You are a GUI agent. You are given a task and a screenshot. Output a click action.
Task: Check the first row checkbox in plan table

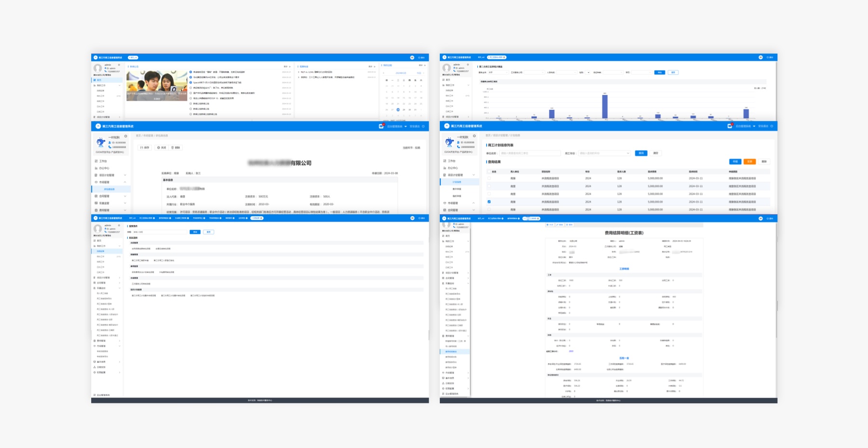[x=489, y=178]
